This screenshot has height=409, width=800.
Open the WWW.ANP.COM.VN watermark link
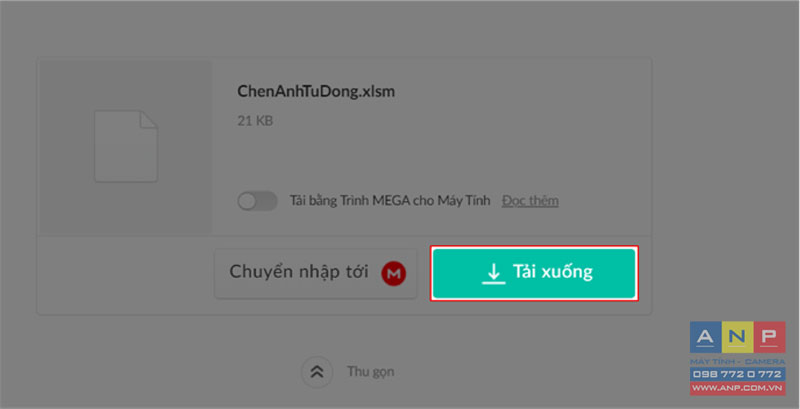coord(738,388)
